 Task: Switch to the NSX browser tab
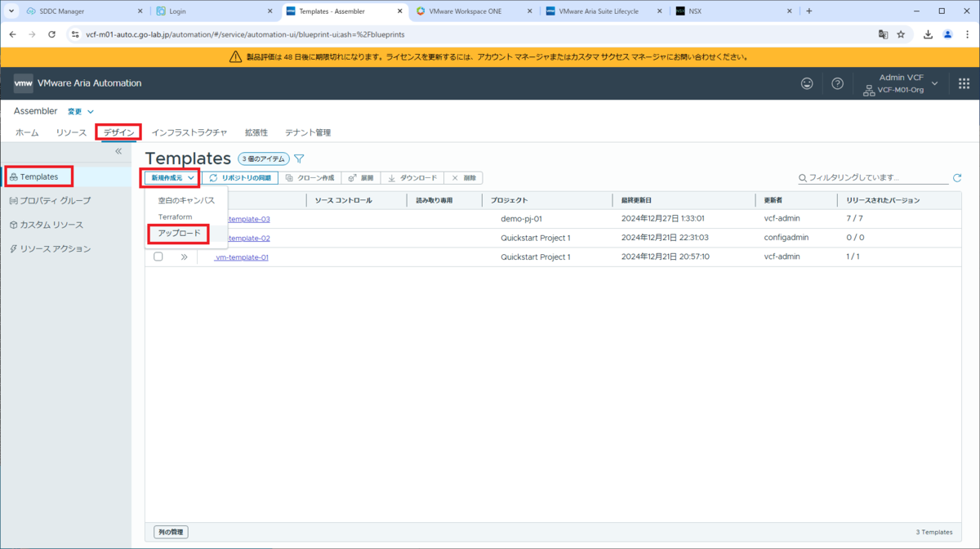(x=734, y=11)
